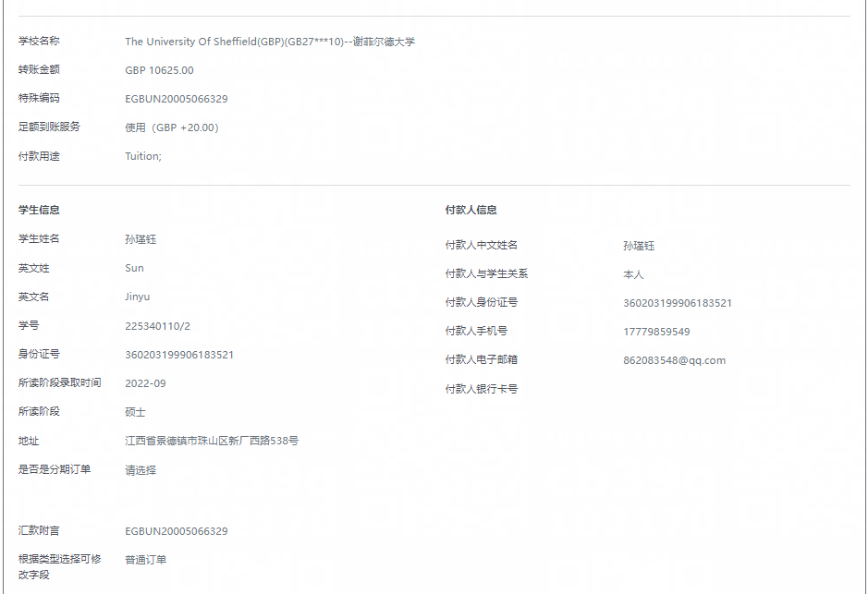Click the student address value under 地址

pyautogui.click(x=212, y=441)
